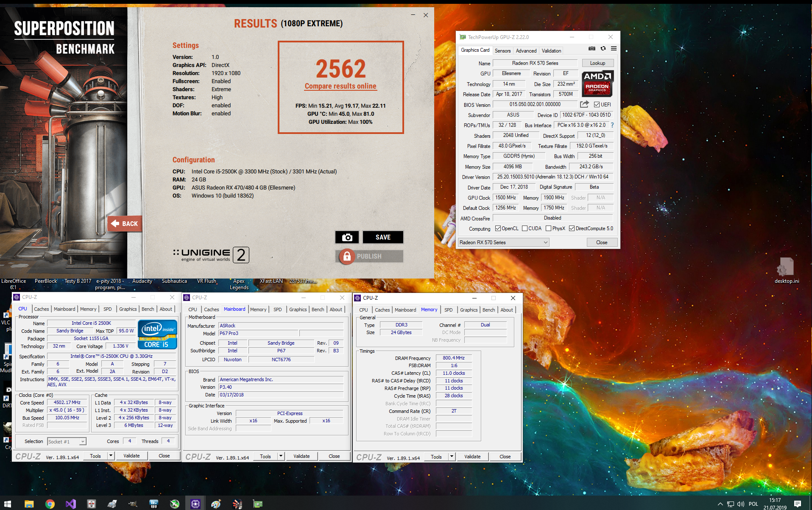This screenshot has width=812, height=510.
Task: Open the Windows Start menu
Action: click(x=7, y=504)
